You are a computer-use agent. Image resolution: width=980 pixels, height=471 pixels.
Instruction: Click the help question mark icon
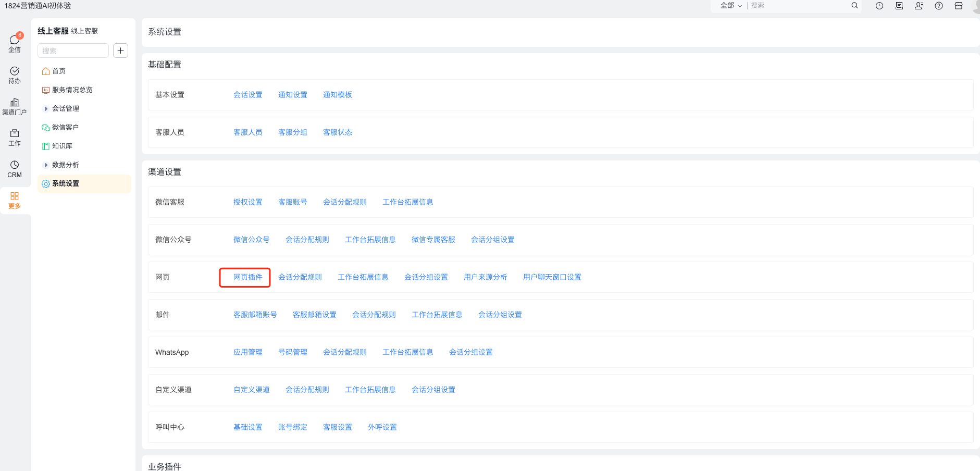tap(938, 6)
